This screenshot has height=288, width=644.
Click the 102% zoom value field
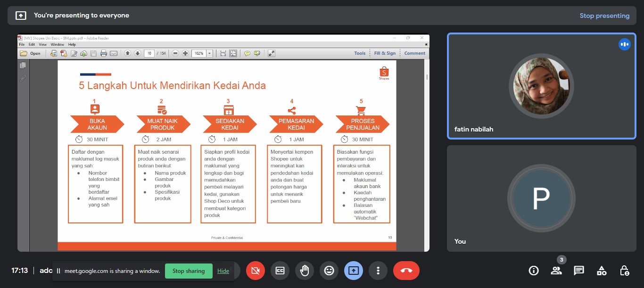tap(198, 53)
